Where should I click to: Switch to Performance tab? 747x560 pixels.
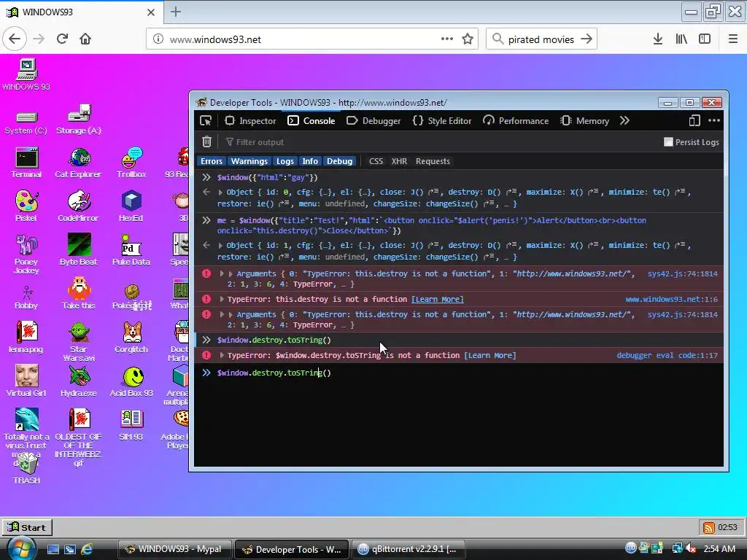coord(516,121)
